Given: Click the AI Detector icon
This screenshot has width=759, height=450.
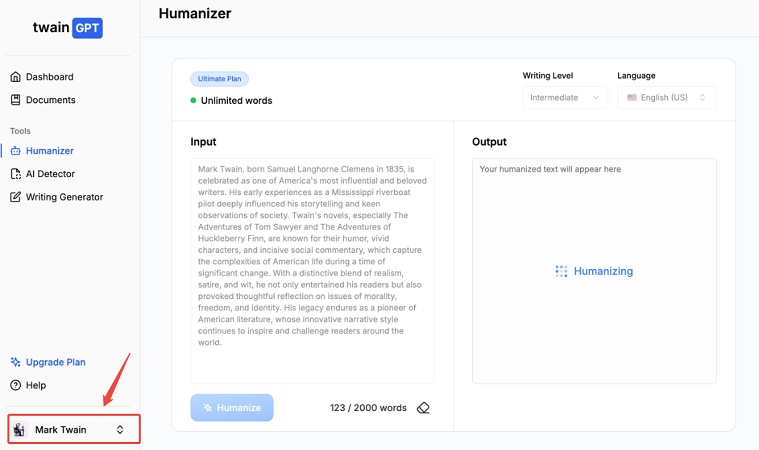Looking at the screenshot, I should pos(16,174).
